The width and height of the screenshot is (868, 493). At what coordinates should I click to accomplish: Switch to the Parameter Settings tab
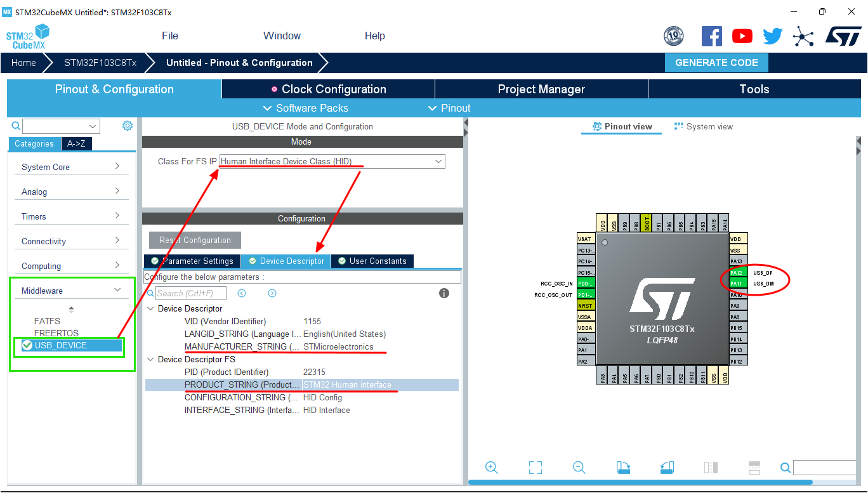point(192,261)
